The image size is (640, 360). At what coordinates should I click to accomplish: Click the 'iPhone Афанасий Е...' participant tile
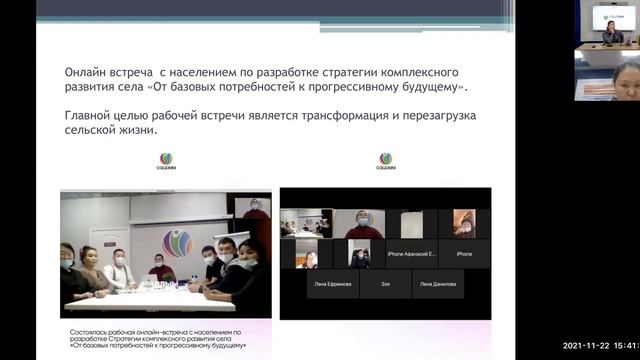(411, 254)
